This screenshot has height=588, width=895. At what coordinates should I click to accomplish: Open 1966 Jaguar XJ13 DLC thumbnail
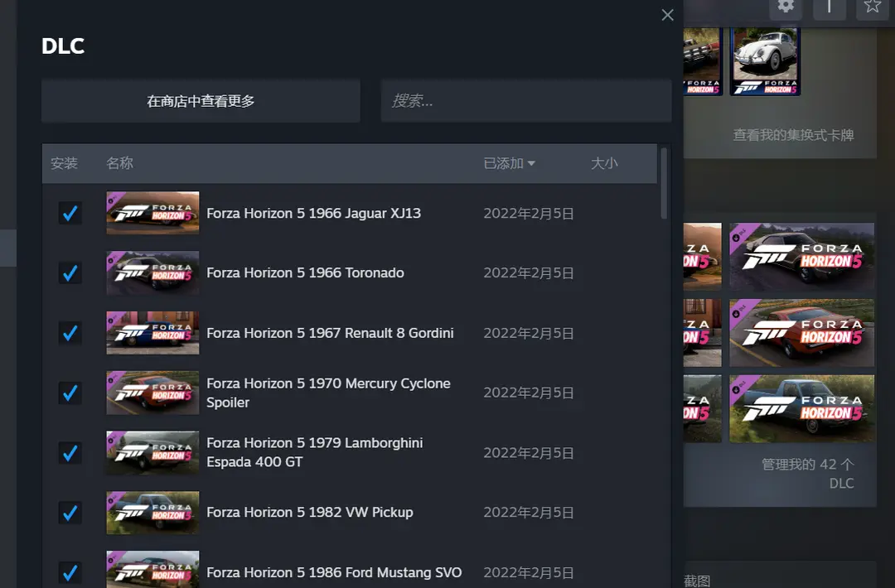click(x=153, y=213)
